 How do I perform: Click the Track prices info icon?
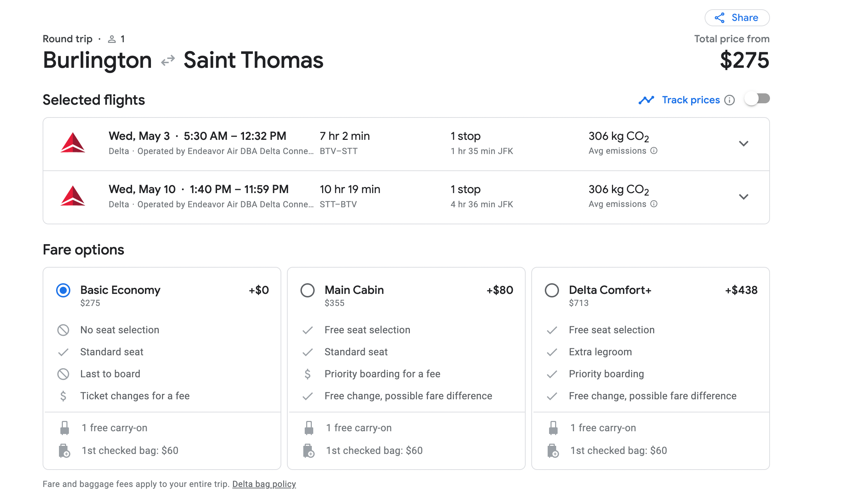pyautogui.click(x=729, y=100)
